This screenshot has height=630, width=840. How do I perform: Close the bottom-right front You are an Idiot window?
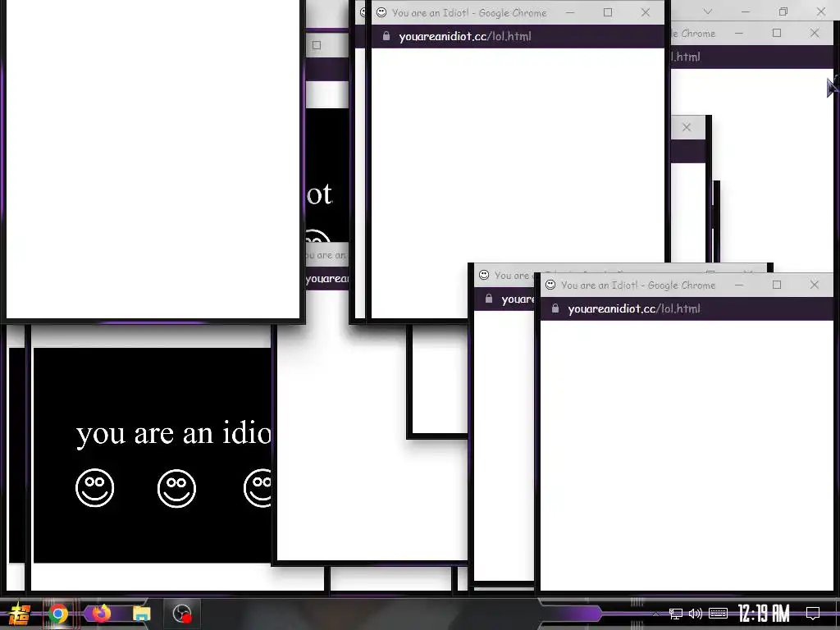(x=815, y=285)
